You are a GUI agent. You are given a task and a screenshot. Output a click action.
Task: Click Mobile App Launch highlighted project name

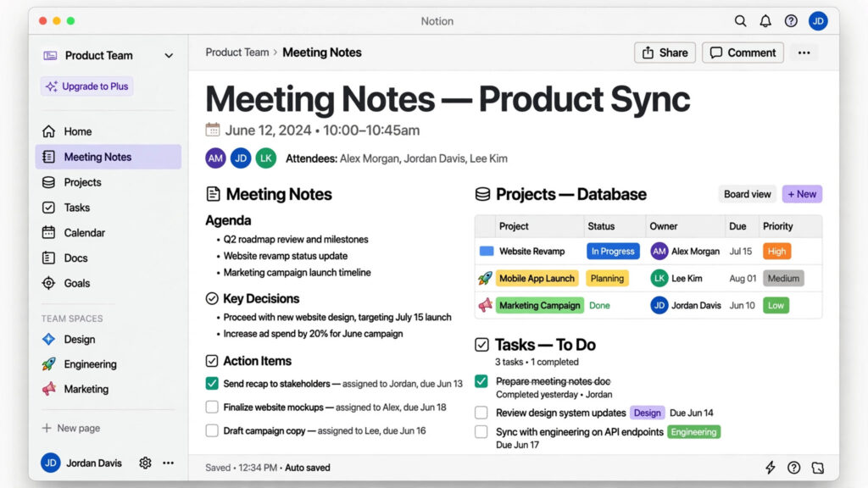(x=537, y=278)
